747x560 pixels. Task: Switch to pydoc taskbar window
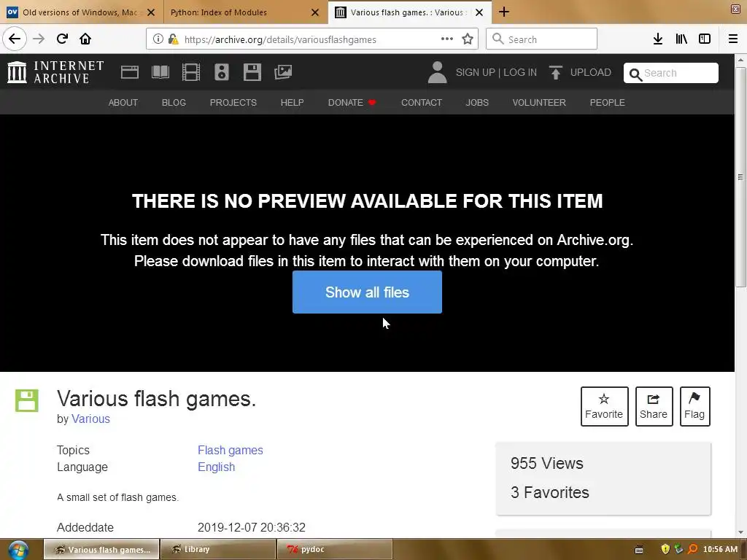coord(334,550)
